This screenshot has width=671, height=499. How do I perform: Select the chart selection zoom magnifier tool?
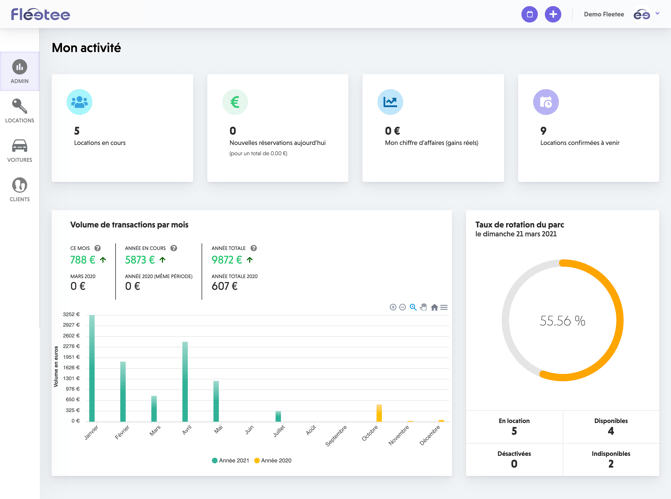(413, 307)
